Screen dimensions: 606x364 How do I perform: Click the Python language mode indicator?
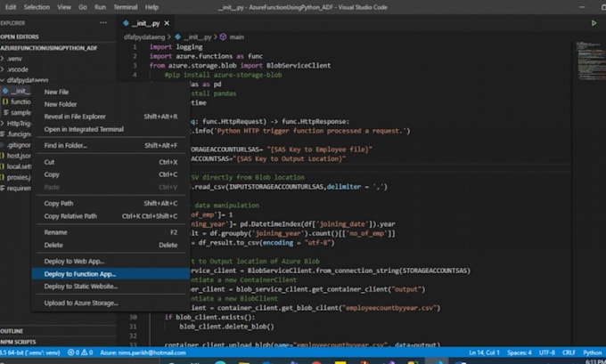(x=592, y=352)
